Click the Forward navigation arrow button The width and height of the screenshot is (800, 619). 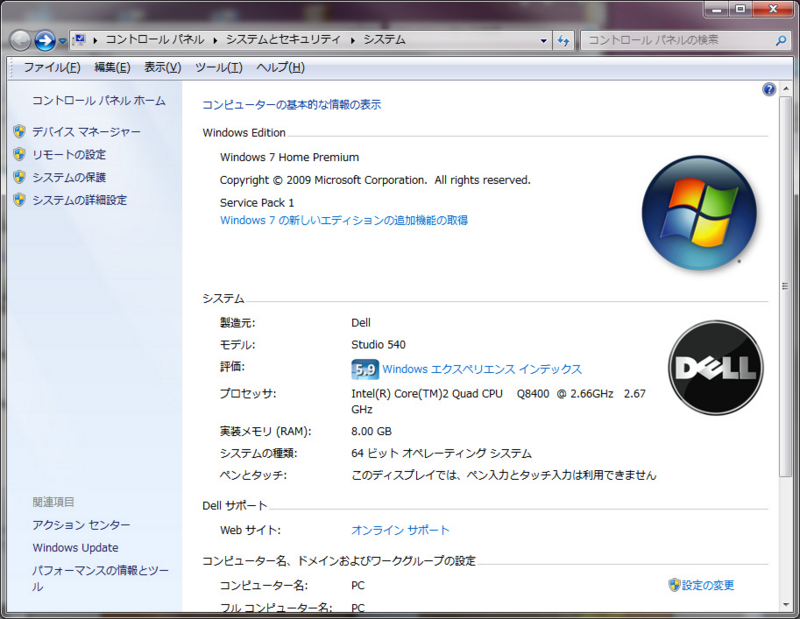45,40
